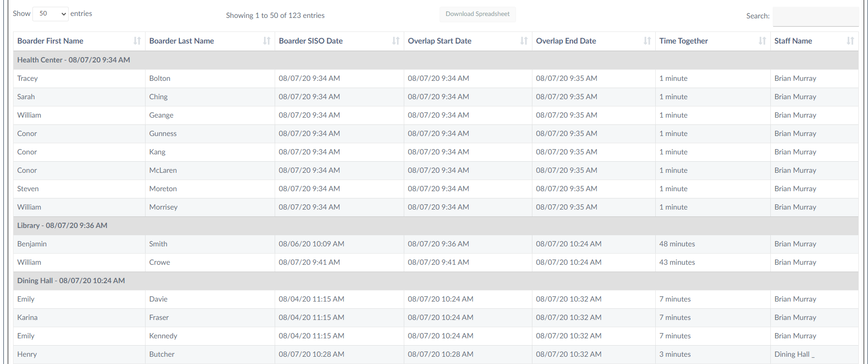Sort by Boarder Last Name sort icon

pyautogui.click(x=267, y=41)
